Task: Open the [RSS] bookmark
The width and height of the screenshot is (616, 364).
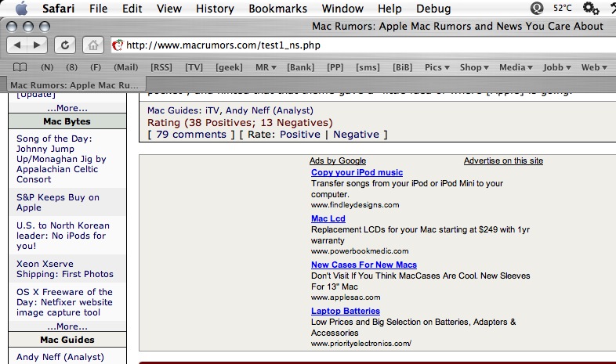Action: point(161,67)
